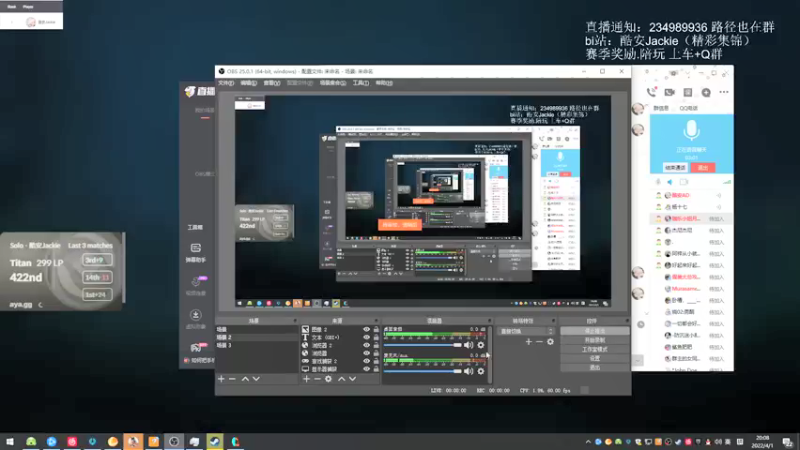Click the phone call icon in the QQ window
800x450 pixels.
click(x=651, y=92)
